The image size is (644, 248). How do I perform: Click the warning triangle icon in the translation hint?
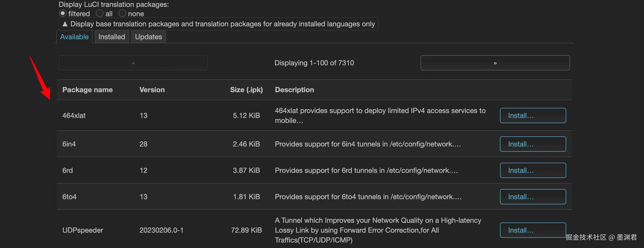[x=65, y=24]
